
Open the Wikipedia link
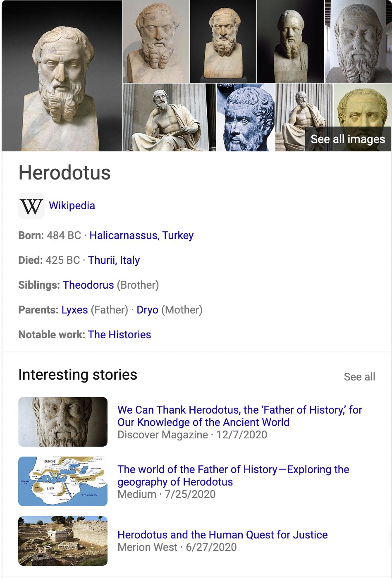[x=72, y=206]
